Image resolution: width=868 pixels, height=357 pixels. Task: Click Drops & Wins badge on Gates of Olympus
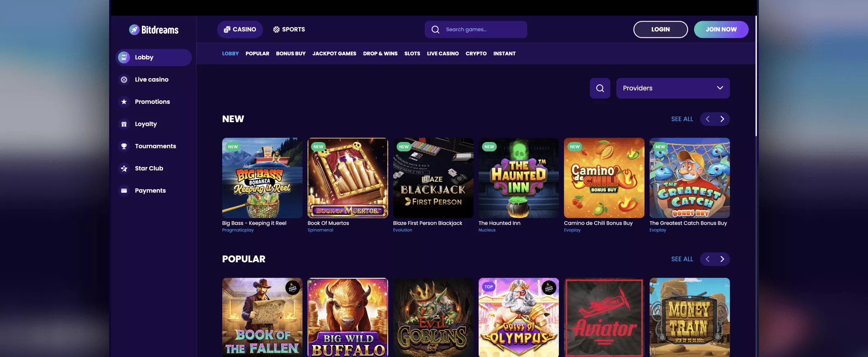click(549, 288)
